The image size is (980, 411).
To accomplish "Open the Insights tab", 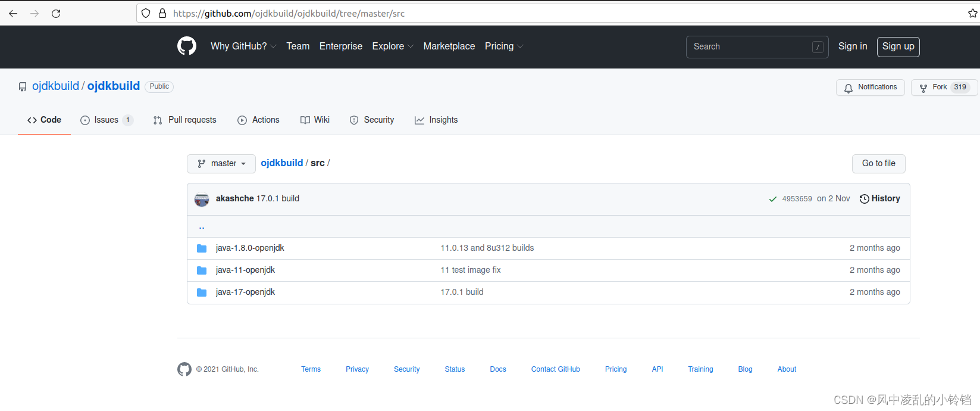I will click(436, 120).
